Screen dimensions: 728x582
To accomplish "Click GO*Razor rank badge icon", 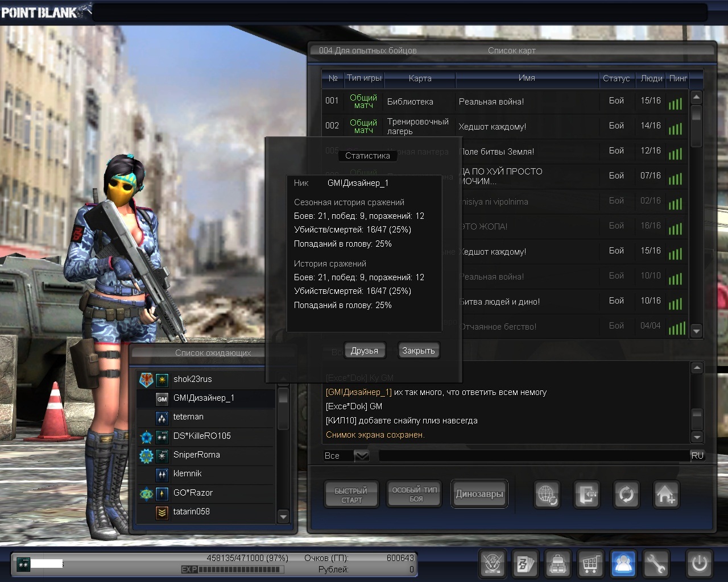I will [x=162, y=493].
